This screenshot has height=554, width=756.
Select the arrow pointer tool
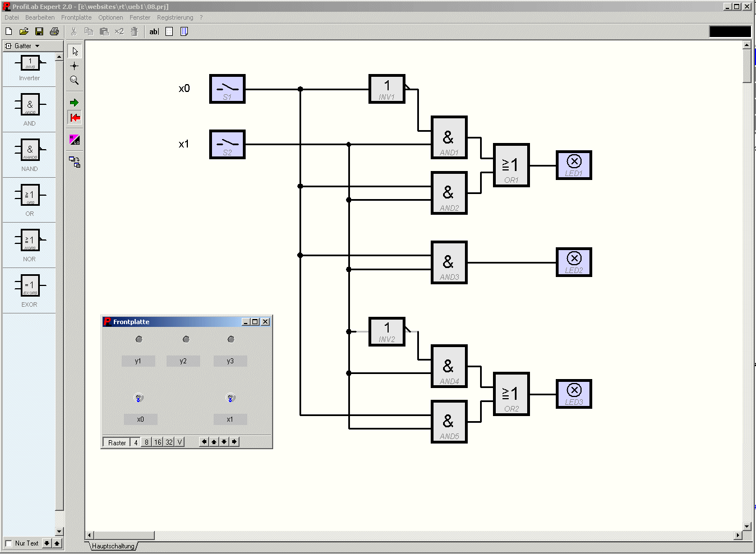tap(75, 51)
